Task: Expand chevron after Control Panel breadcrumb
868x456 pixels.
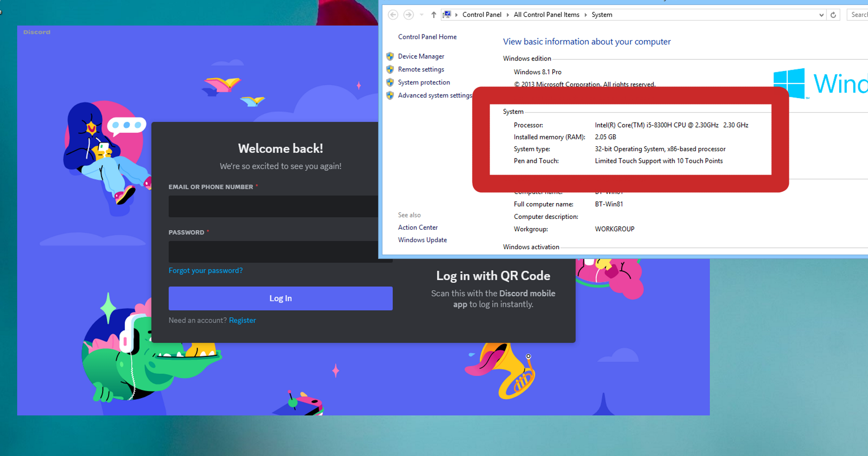Action: point(508,15)
